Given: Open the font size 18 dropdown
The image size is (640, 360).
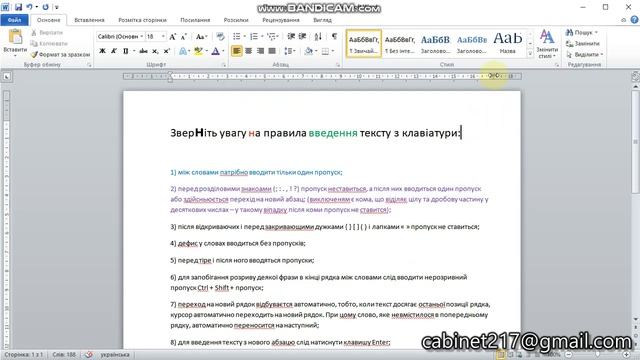Looking at the screenshot, I should [x=163, y=37].
